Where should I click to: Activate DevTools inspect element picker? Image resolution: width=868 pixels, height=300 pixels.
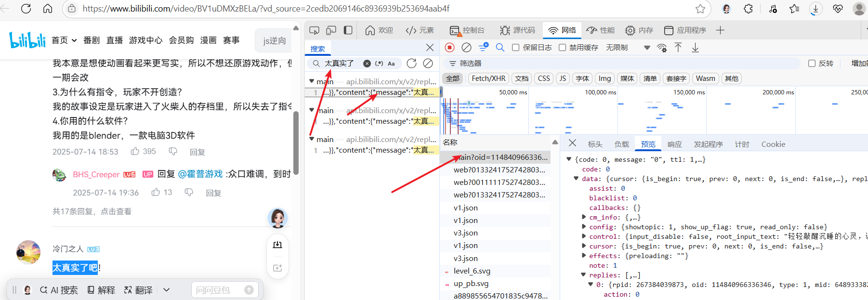tap(314, 30)
